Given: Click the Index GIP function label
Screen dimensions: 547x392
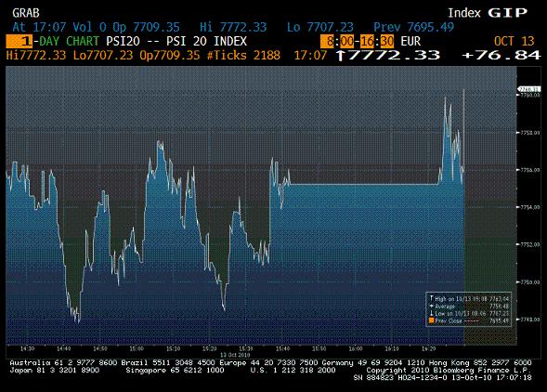Looking at the screenshot, I should [x=488, y=13].
